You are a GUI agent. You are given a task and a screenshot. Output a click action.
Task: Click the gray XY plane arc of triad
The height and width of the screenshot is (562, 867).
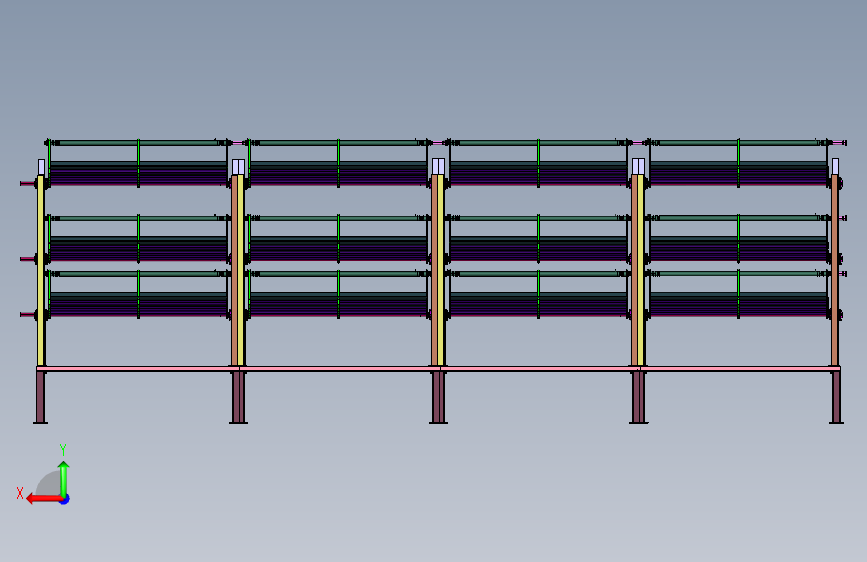tap(49, 483)
